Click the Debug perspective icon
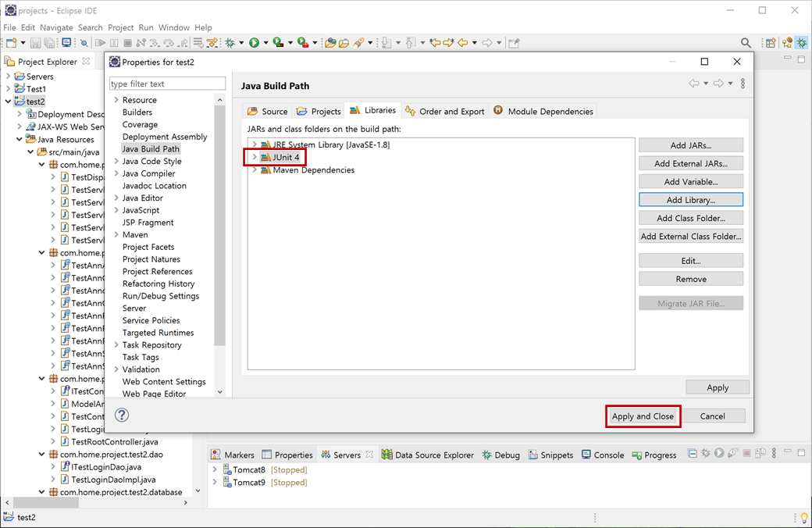The image size is (812, 528). [x=802, y=43]
